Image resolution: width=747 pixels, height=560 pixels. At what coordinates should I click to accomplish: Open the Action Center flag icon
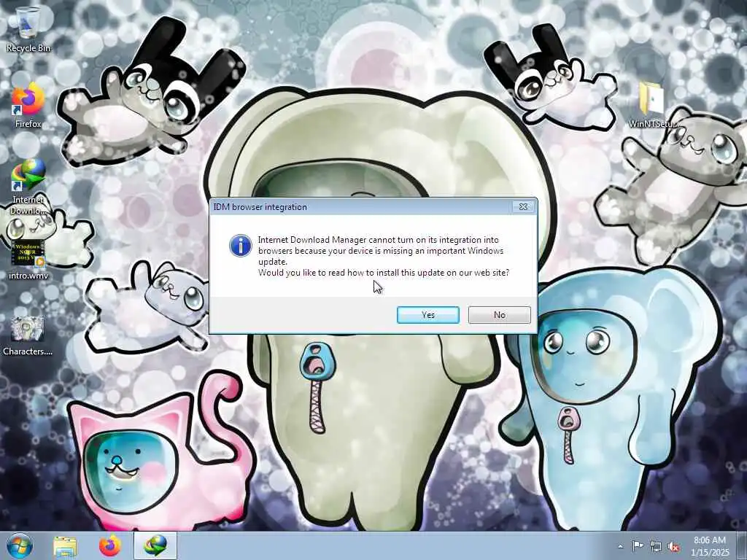tap(637, 546)
